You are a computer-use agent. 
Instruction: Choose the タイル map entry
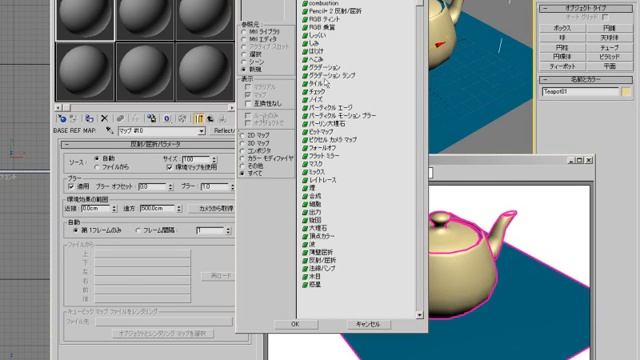(313, 83)
